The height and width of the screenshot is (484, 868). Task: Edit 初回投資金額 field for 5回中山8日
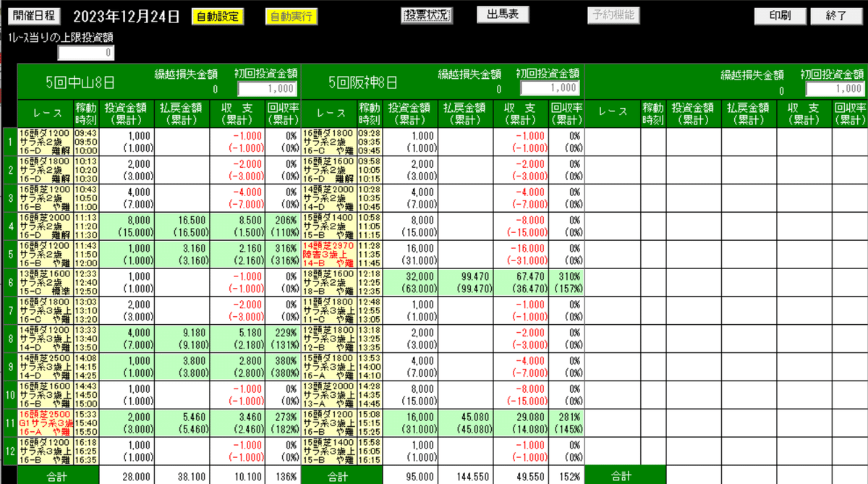pos(266,89)
